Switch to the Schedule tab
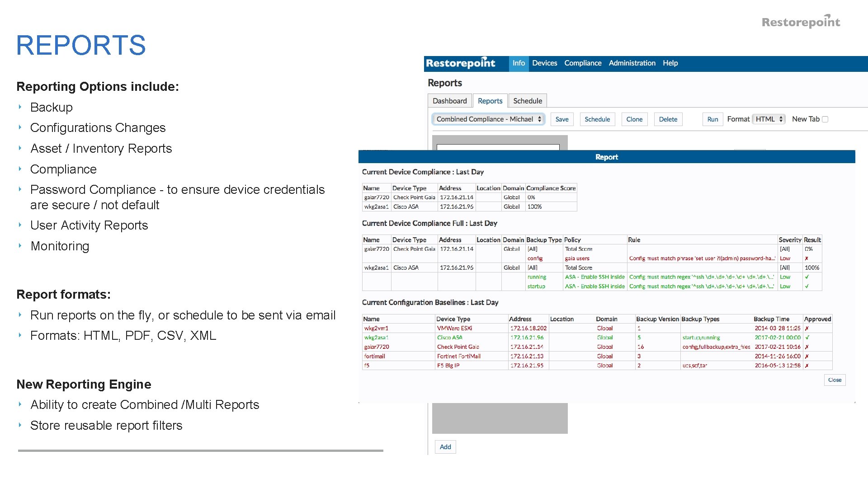 click(527, 101)
